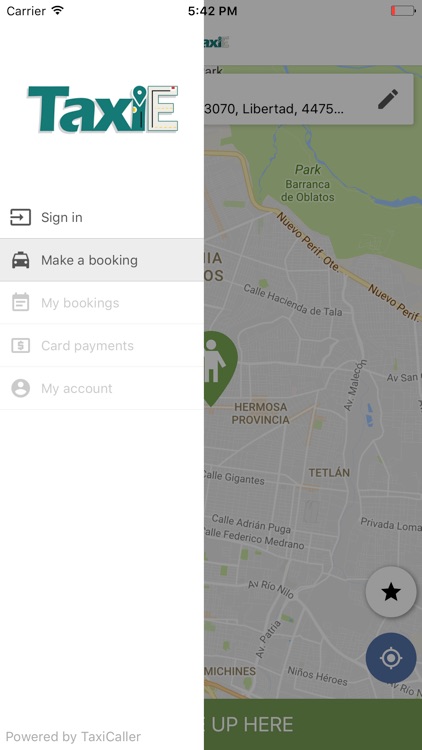Click the Powered by TaxiCaller link
The width and height of the screenshot is (422, 750).
[73, 737]
